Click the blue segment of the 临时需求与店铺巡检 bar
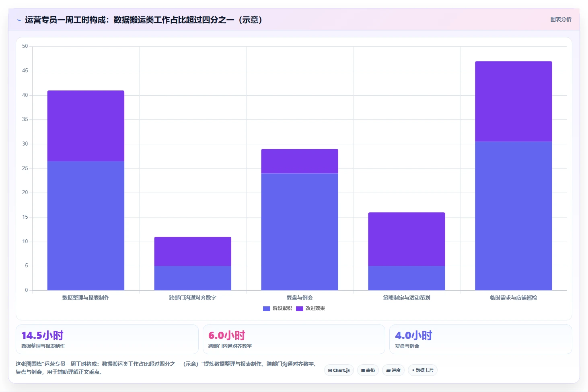 pos(514,216)
